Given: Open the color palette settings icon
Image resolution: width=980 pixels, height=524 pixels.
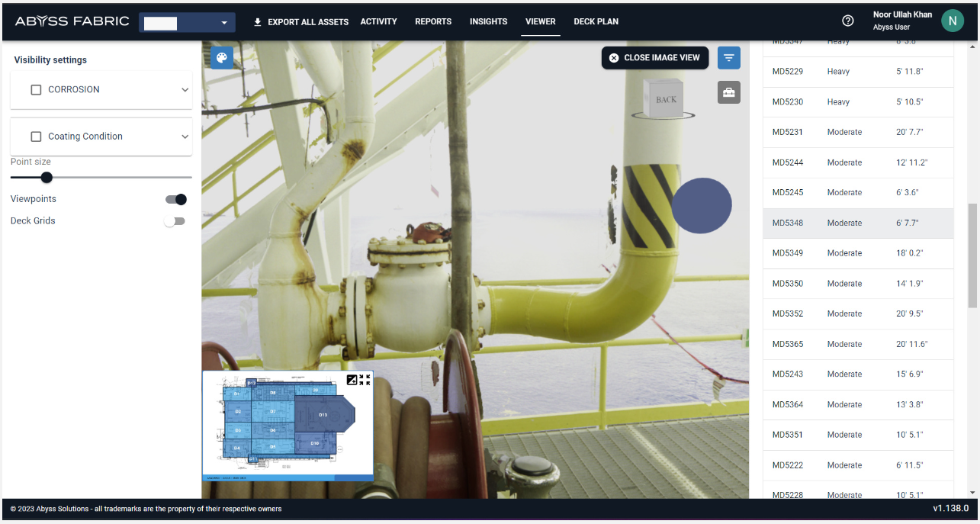Looking at the screenshot, I should click(x=222, y=58).
